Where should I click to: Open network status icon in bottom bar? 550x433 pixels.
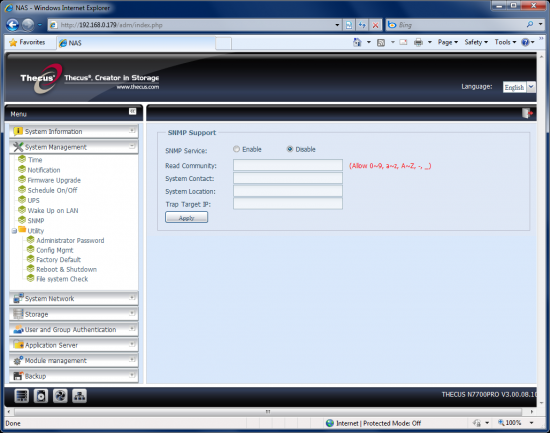(79, 396)
